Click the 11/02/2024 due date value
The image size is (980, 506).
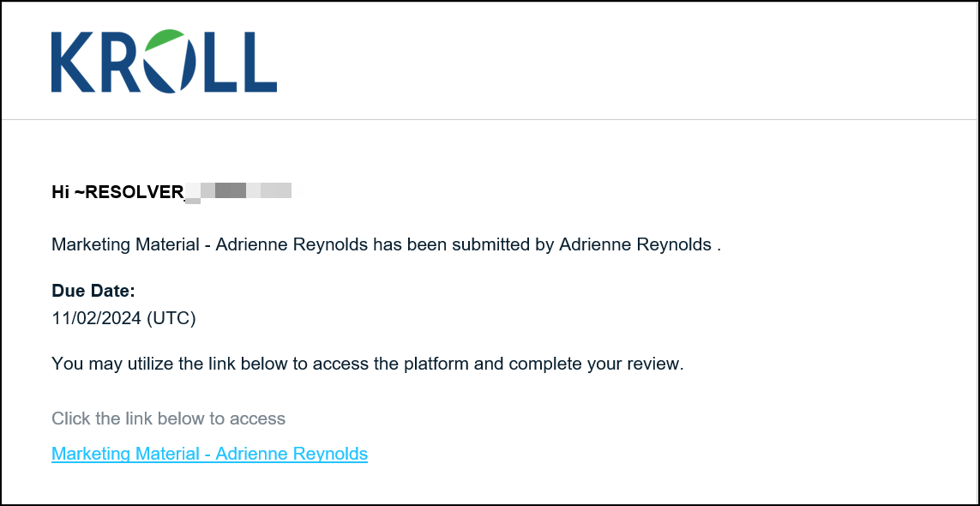point(96,318)
